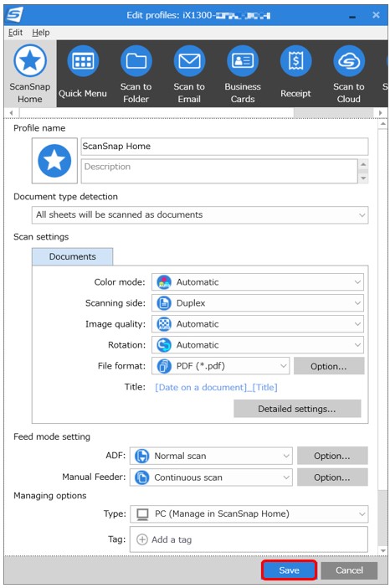Expand the Manual Feeder Continuous scan dropdown

tap(211, 477)
